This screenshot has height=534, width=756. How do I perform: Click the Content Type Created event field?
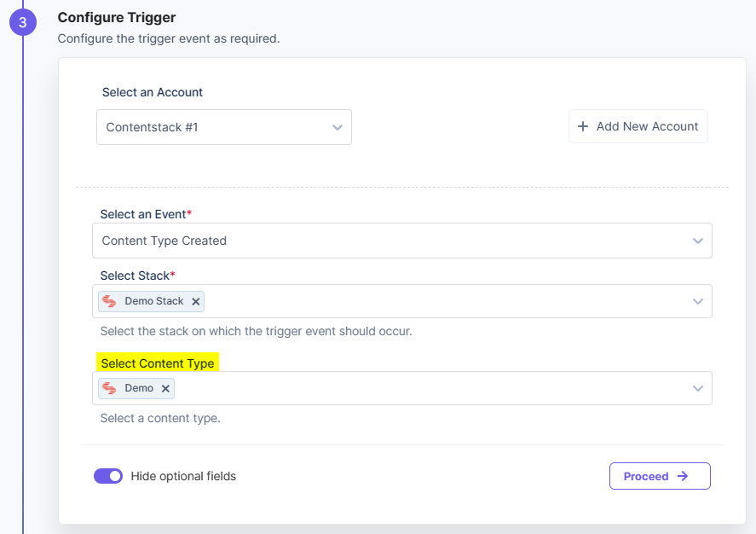point(401,241)
